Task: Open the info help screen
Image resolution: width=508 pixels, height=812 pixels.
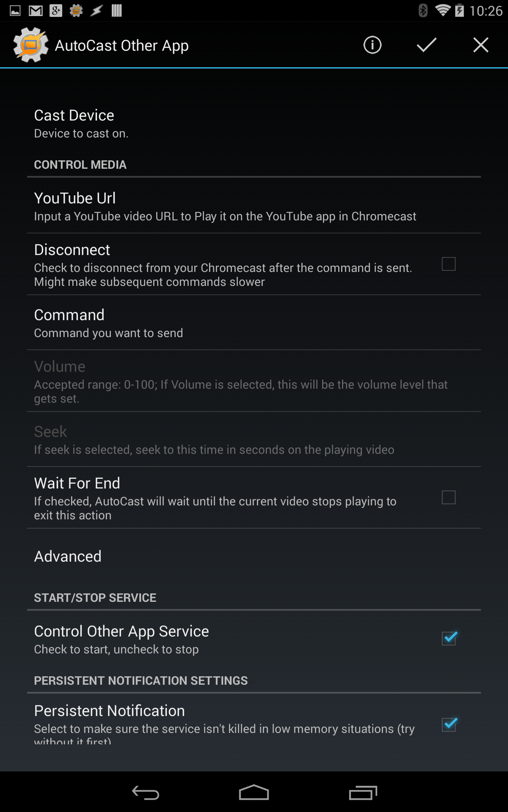Action: click(x=371, y=45)
